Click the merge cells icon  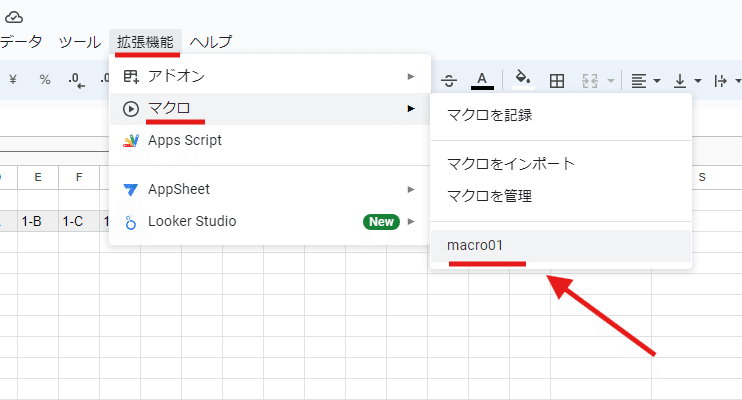pos(590,81)
